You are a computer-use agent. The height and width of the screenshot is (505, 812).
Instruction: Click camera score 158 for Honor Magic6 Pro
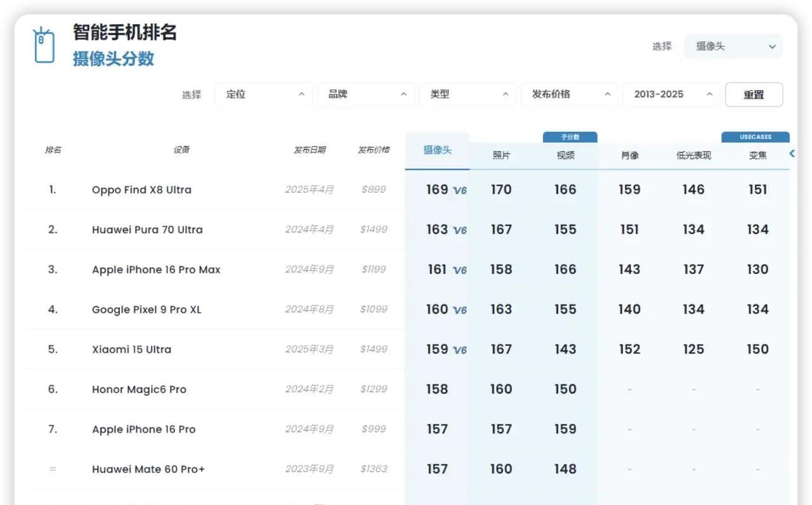tap(437, 390)
